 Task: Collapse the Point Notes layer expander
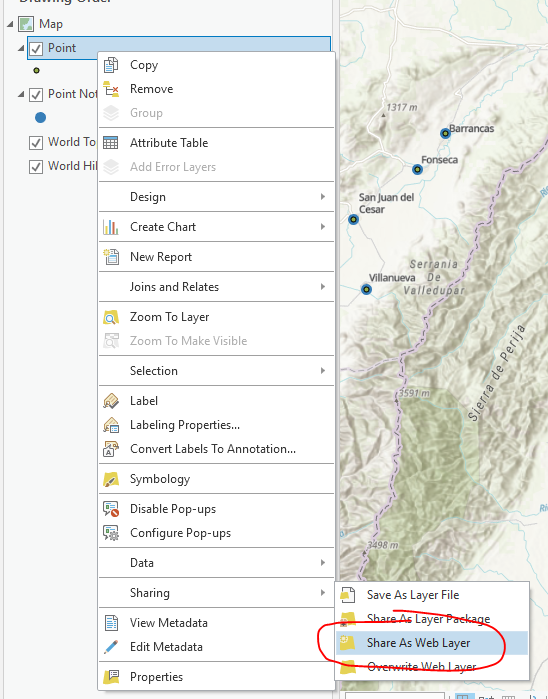[21, 94]
